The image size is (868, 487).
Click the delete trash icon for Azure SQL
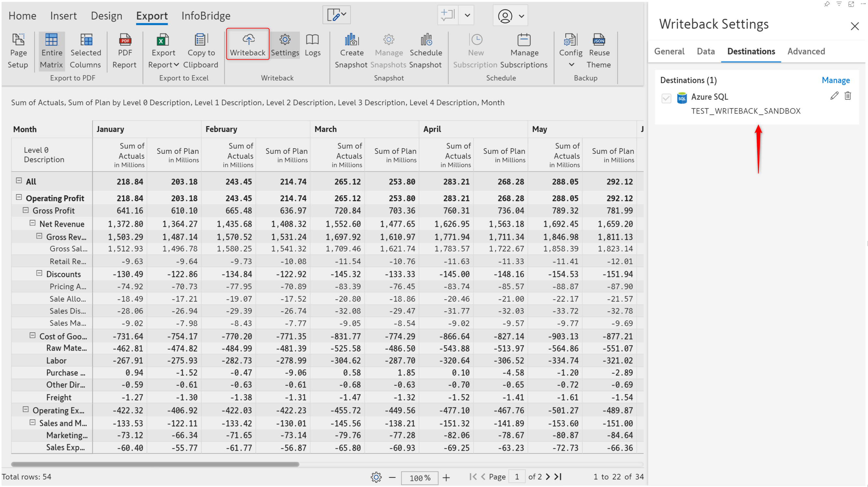coord(847,96)
